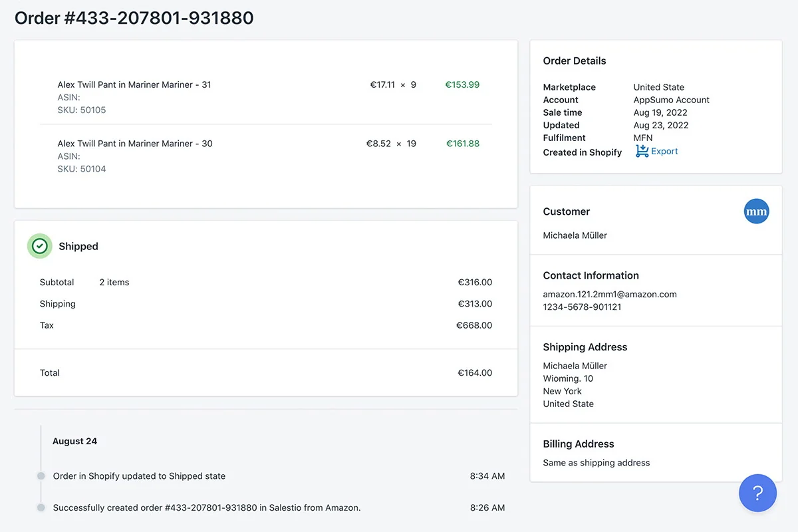Click the 8:34 AM timestamp
Image resolution: width=798 pixels, height=532 pixels.
[487, 476]
